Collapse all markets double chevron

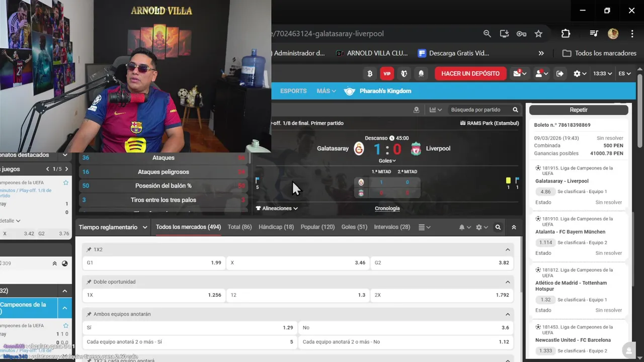[514, 227]
